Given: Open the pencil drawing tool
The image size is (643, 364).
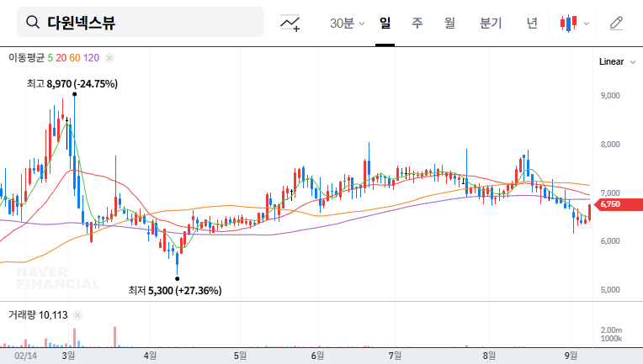Looking at the screenshot, I should coord(616,24).
